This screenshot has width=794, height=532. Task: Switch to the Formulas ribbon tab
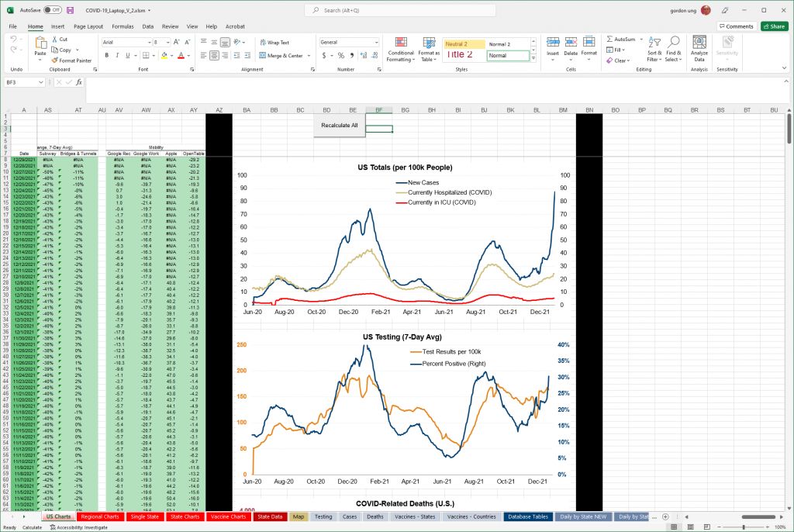point(123,26)
